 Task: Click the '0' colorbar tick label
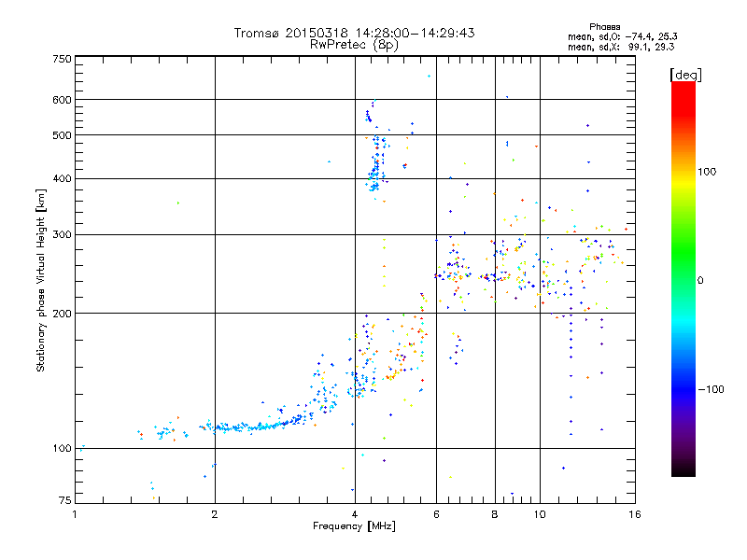700,281
